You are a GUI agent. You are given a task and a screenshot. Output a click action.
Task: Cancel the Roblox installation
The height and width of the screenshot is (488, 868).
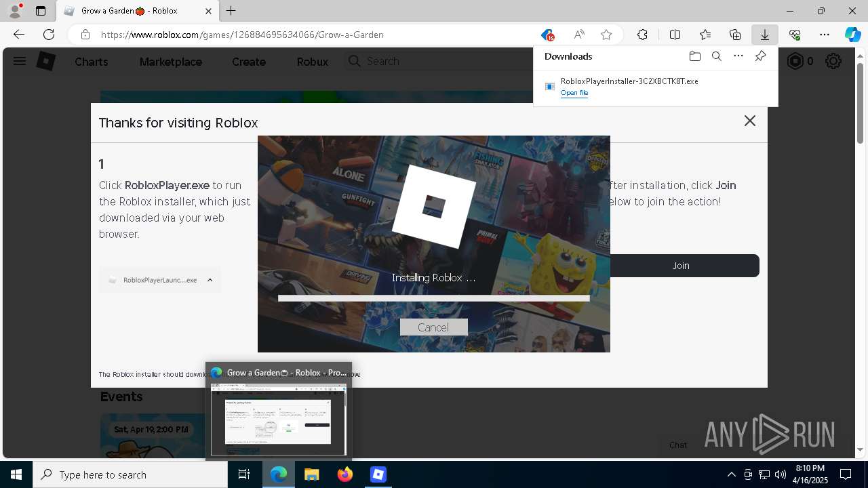coord(433,327)
